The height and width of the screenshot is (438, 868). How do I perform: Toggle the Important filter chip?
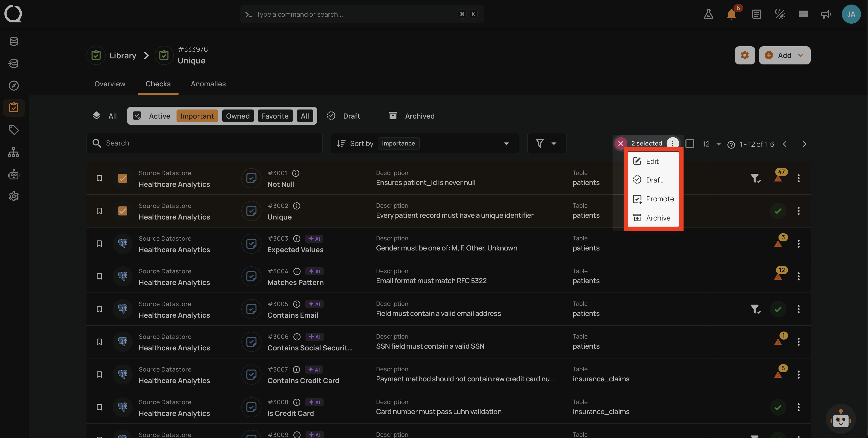(197, 116)
